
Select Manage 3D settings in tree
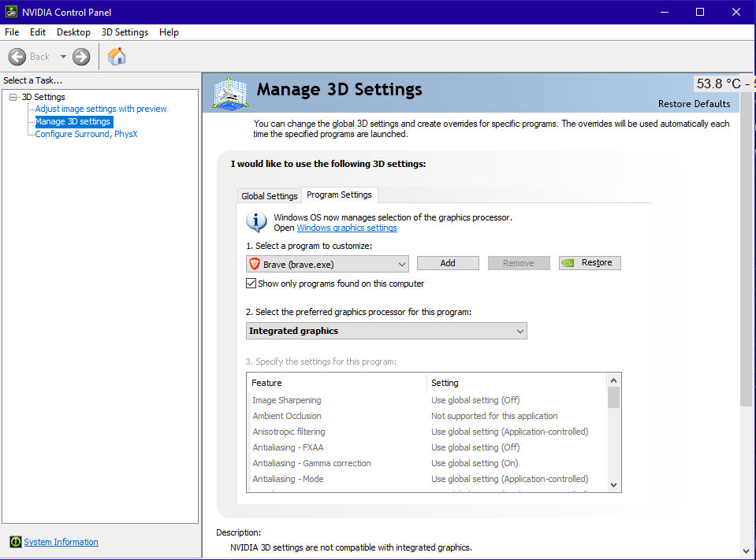pos(73,121)
